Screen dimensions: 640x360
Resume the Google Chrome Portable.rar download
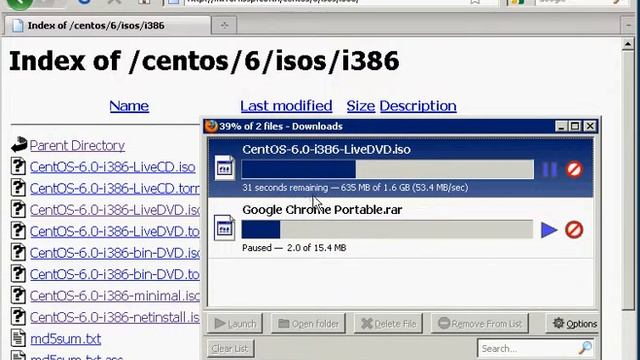549,230
